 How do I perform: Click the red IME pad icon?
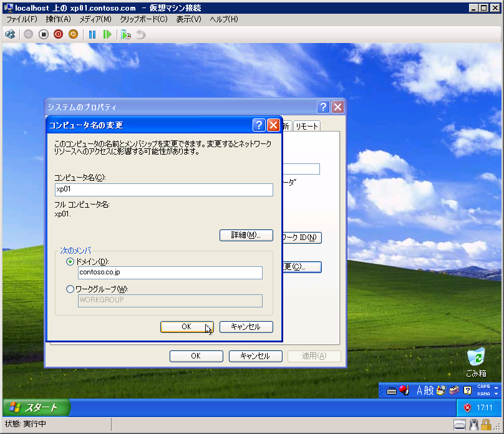(x=404, y=390)
